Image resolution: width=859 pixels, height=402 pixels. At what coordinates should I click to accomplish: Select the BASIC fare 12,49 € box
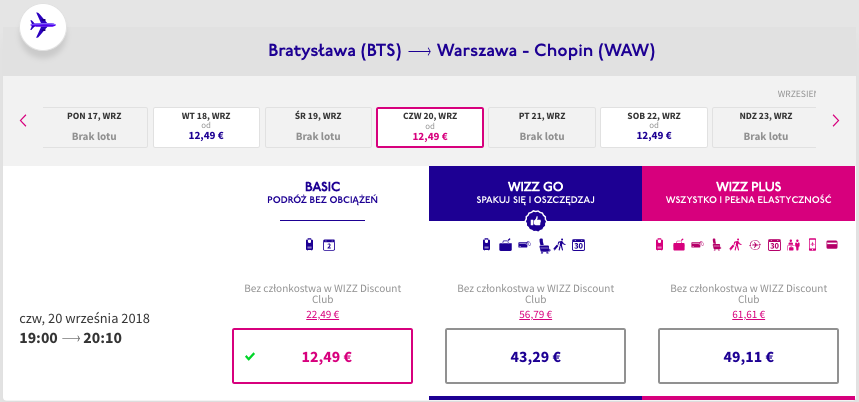coord(322,356)
